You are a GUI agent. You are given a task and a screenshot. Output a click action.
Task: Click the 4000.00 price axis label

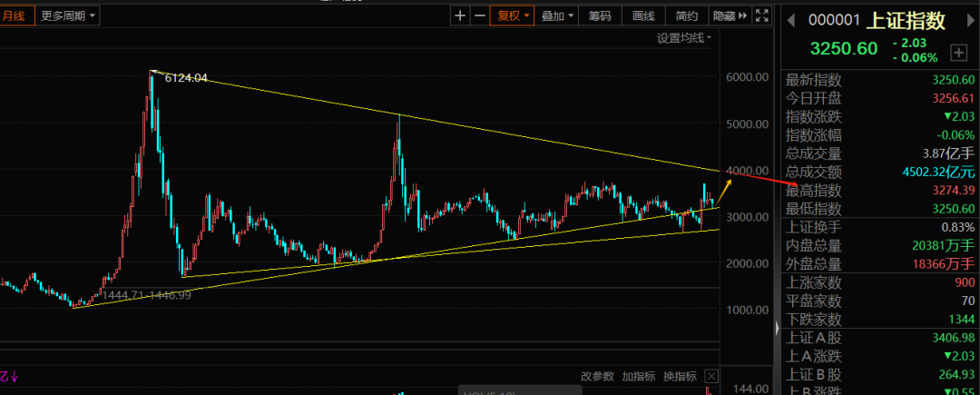746,171
